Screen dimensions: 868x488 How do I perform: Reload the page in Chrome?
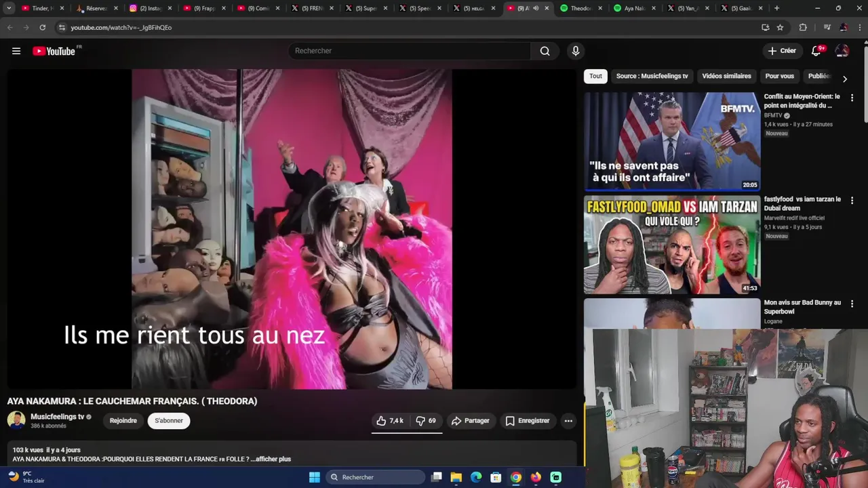[x=42, y=27]
